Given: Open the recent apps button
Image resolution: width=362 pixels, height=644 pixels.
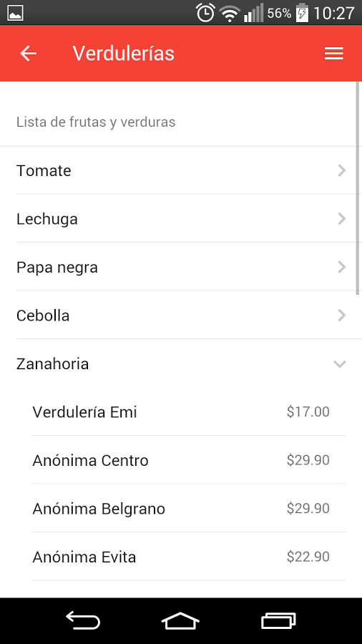Looking at the screenshot, I should pyautogui.click(x=278, y=620).
